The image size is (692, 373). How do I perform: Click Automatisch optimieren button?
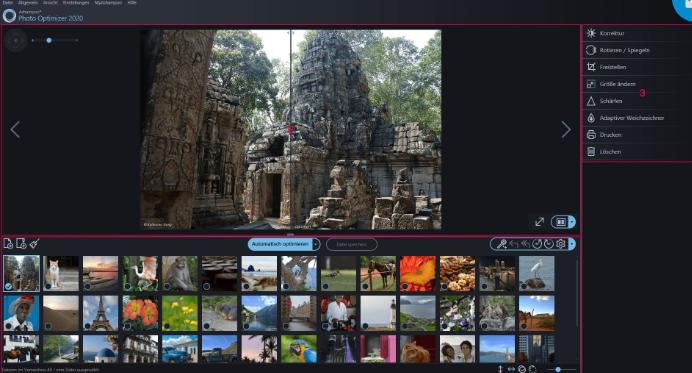280,244
